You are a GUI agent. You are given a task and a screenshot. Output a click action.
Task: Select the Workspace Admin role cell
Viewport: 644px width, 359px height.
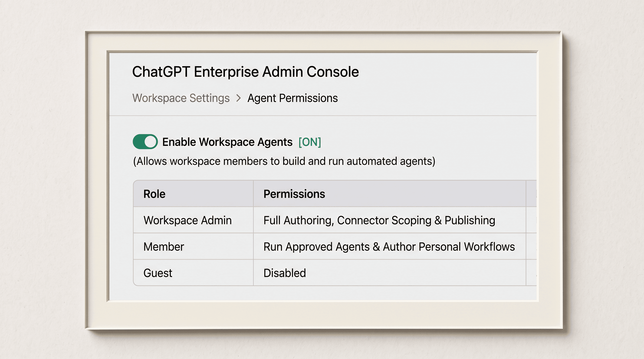[193, 220]
